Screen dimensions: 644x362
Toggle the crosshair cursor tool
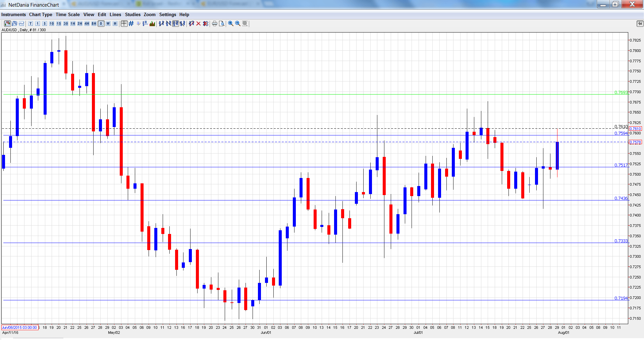[124, 23]
